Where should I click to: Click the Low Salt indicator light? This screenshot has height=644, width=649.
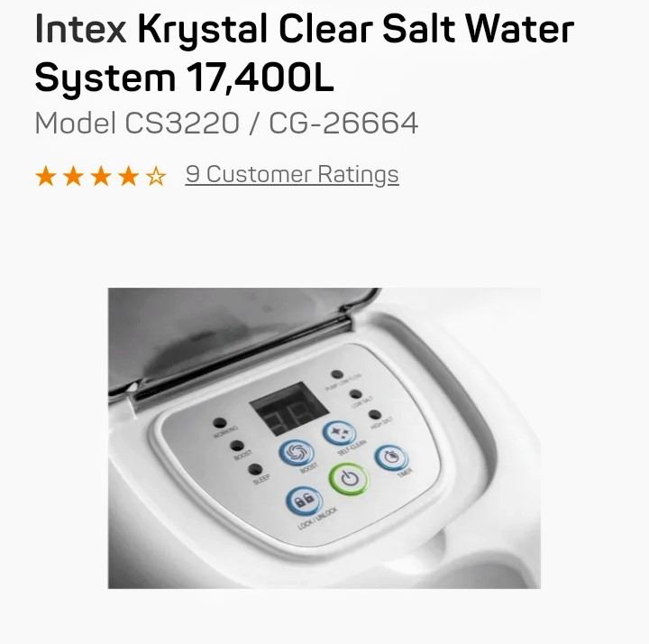(x=355, y=394)
